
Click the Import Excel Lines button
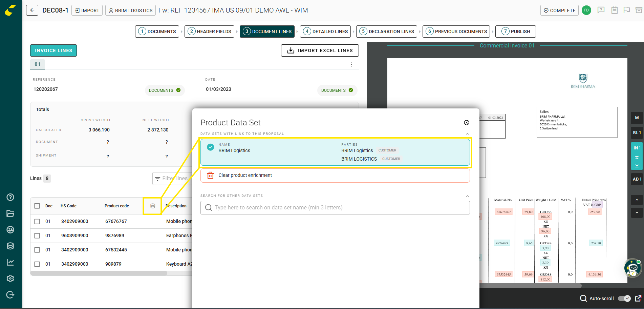320,50
